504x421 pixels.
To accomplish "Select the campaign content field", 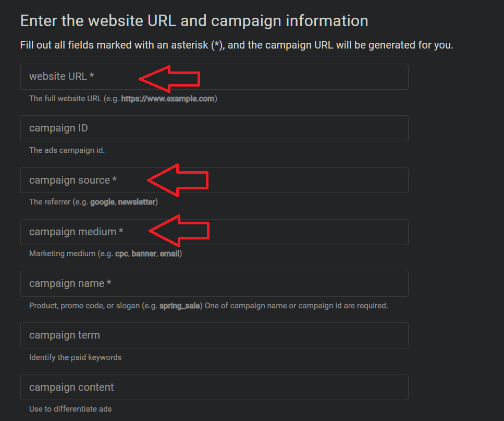I will click(x=214, y=387).
